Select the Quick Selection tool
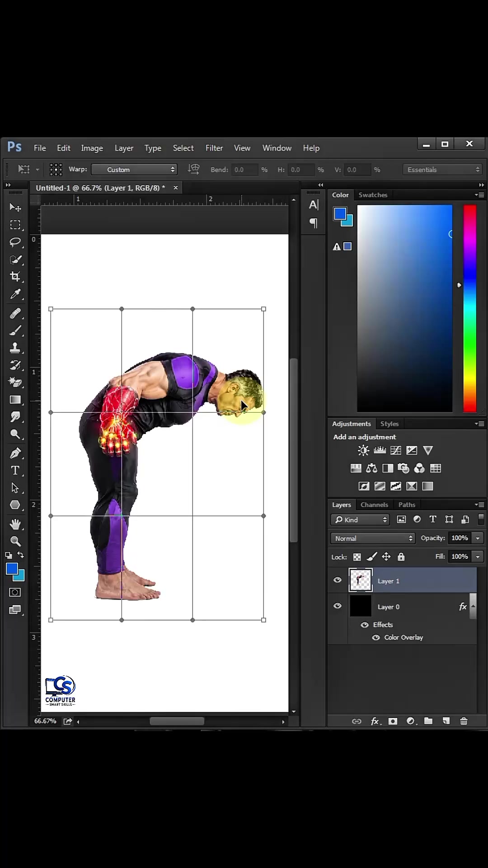The image size is (488, 868). (15, 259)
